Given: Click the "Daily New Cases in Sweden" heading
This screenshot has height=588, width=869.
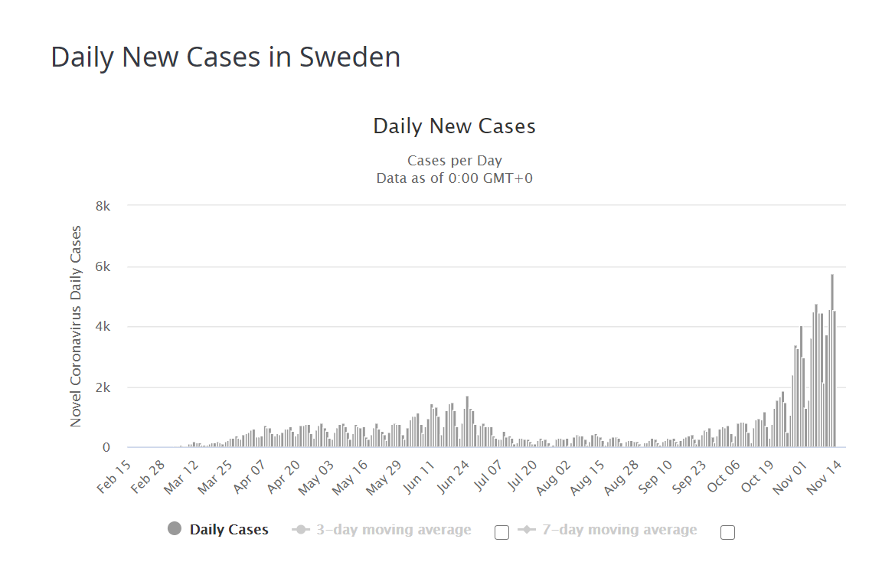Looking at the screenshot, I should tap(226, 57).
